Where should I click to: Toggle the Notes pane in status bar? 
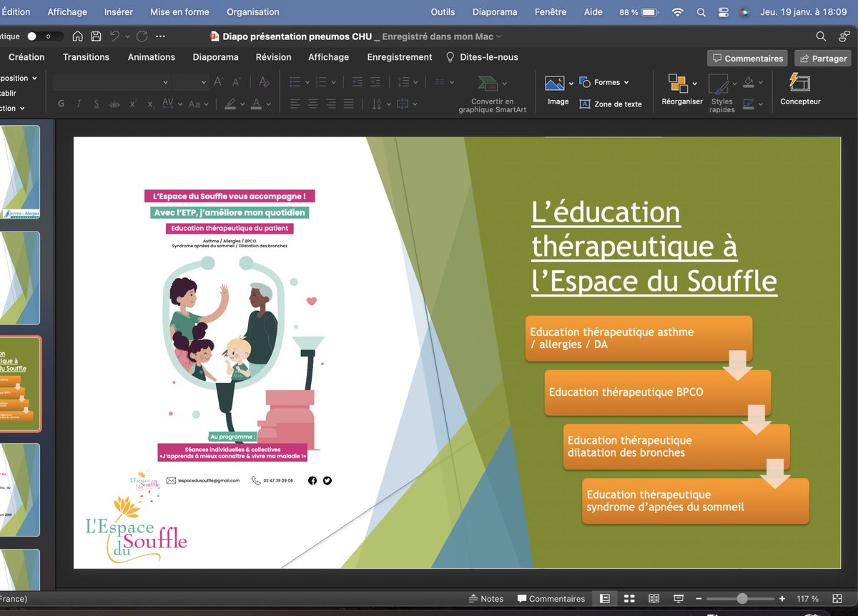click(485, 598)
